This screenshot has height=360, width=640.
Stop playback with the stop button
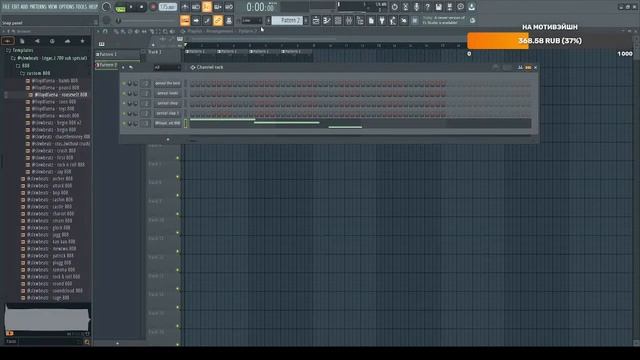[x=141, y=7]
